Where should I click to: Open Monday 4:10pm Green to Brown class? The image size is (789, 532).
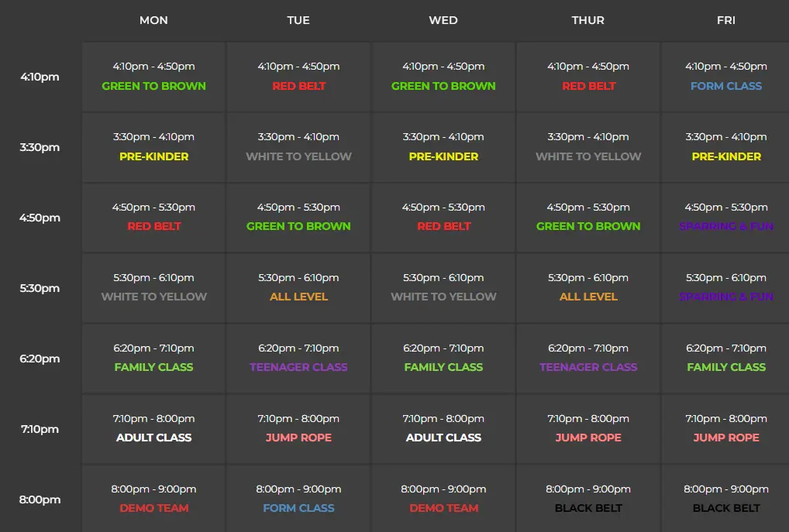click(x=153, y=86)
